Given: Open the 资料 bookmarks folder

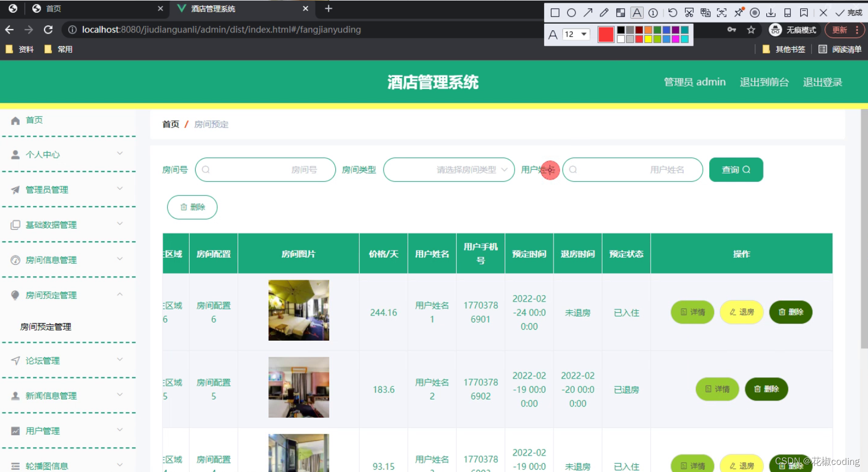Looking at the screenshot, I should coord(20,49).
